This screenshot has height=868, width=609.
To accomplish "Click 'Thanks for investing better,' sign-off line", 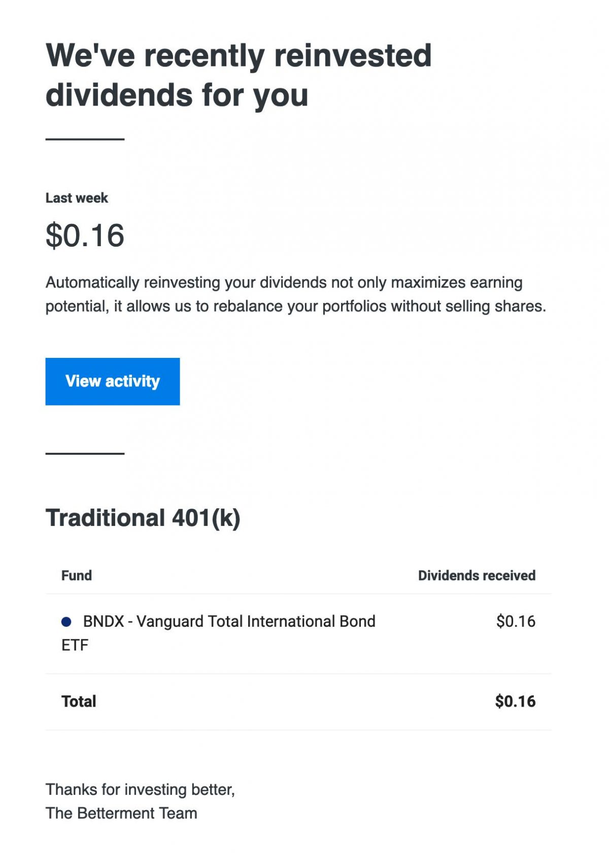I will pos(140,789).
